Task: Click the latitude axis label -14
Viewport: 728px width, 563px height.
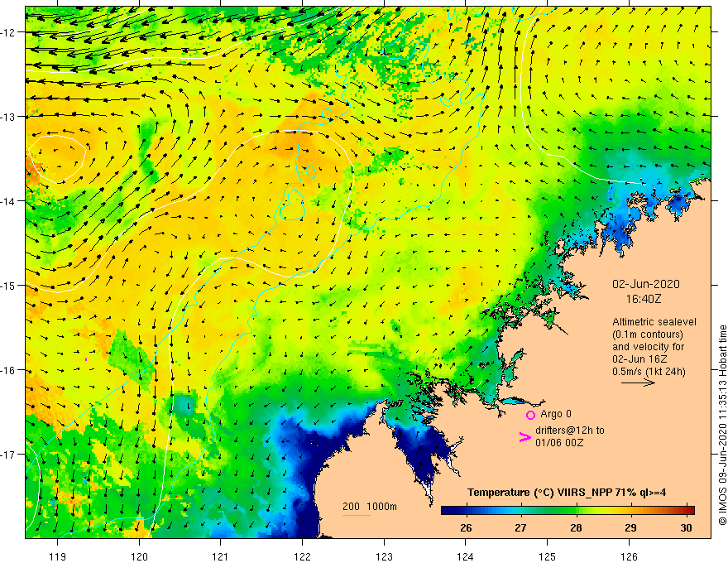Action: tap(8, 201)
